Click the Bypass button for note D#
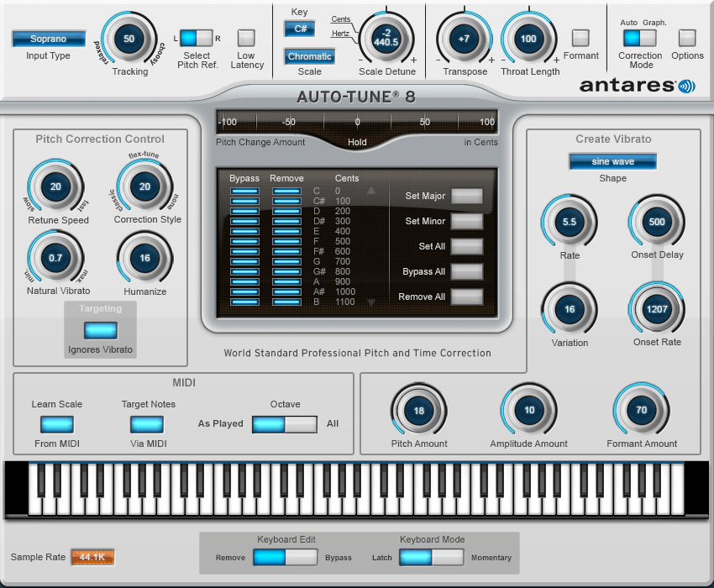 [x=244, y=222]
